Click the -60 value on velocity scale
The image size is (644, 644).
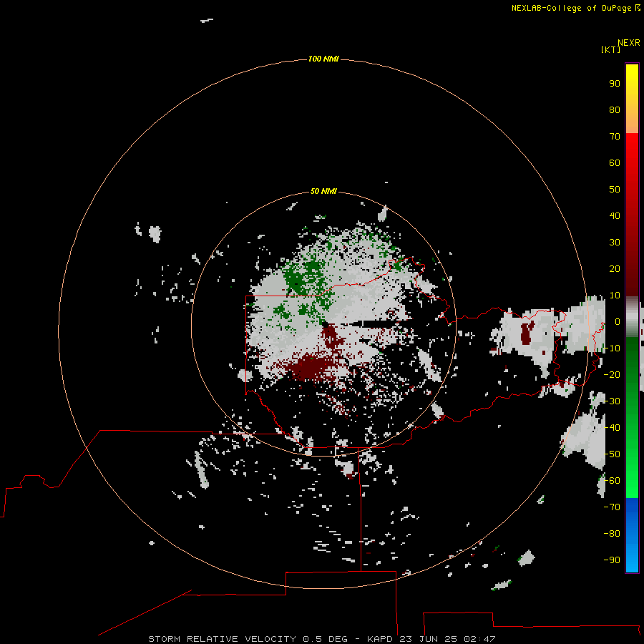[x=612, y=481]
